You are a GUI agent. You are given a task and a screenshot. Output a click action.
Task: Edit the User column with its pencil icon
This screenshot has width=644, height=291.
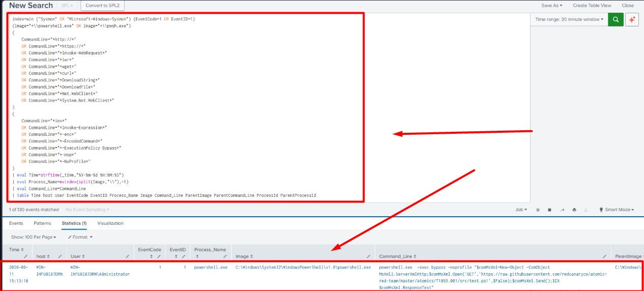(x=127, y=256)
